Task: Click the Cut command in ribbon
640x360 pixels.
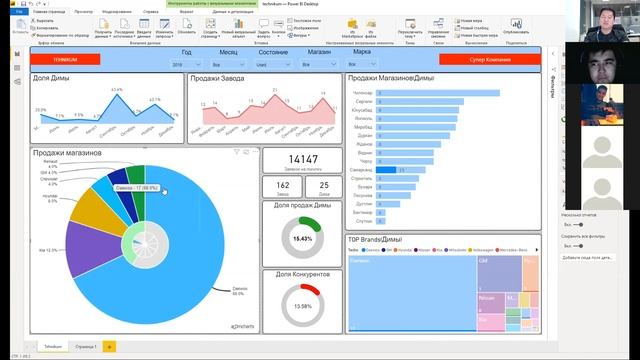Action: [x=42, y=20]
